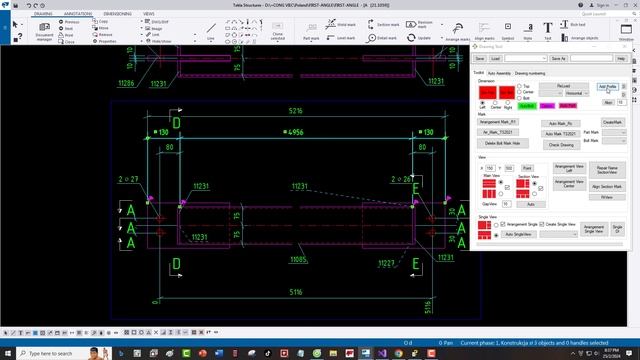Select the Left alignment radio button
The height and width of the screenshot is (360, 640).
click(482, 102)
